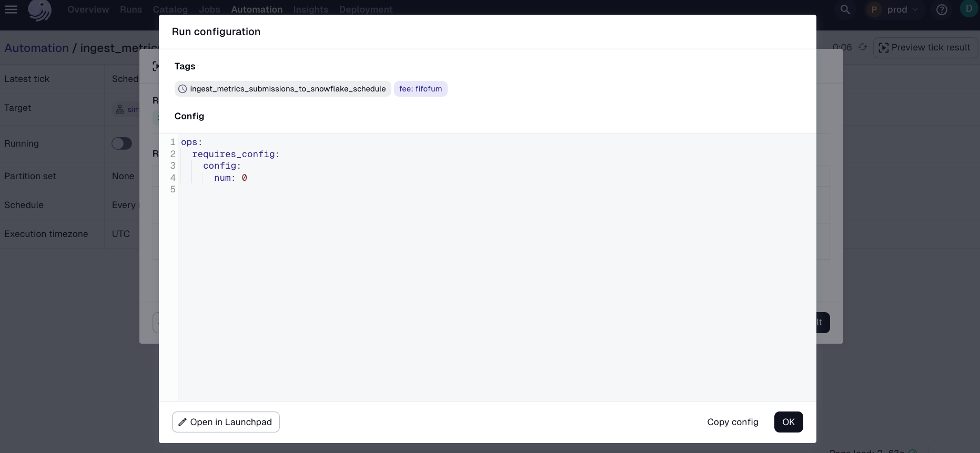The width and height of the screenshot is (980, 453).
Task: Click Copy config button
Action: pyautogui.click(x=732, y=422)
